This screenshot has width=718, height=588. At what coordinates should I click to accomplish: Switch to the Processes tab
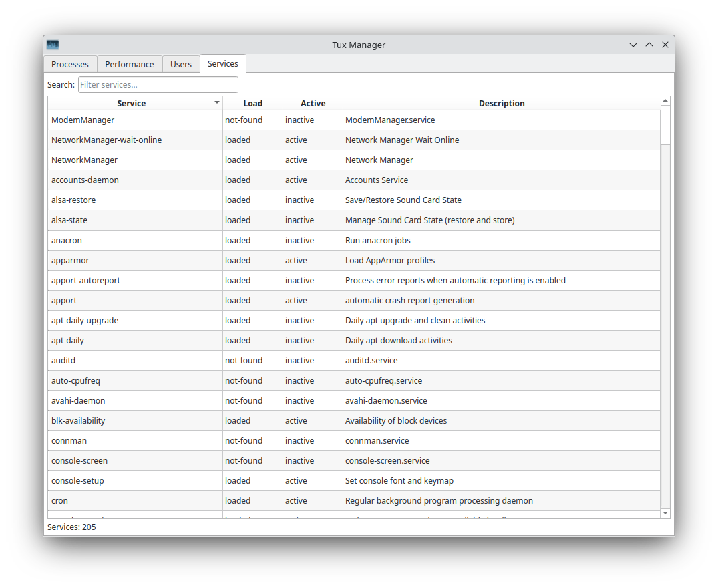point(70,64)
